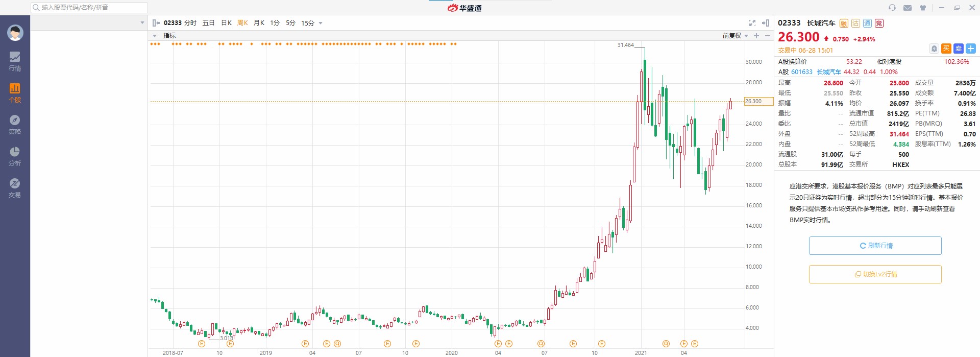Click the Q marker just before the 2020-07 label
The width and height of the screenshot is (980, 357).
pyautogui.click(x=541, y=344)
